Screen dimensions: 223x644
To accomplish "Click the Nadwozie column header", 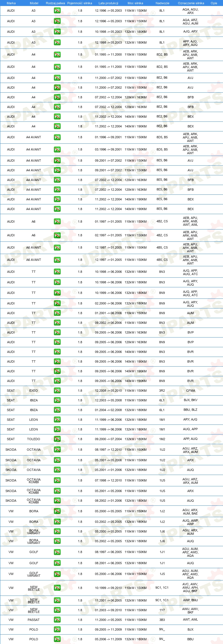I will (162, 3).
